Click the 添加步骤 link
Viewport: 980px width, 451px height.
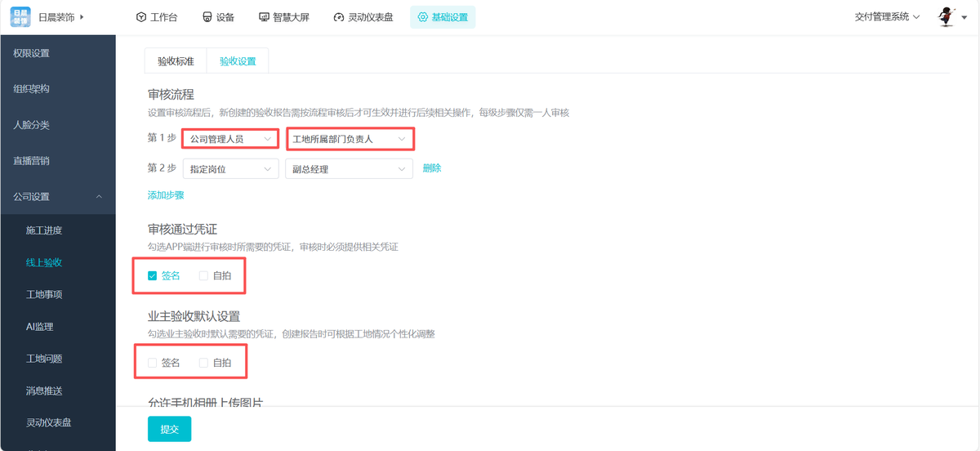point(166,195)
